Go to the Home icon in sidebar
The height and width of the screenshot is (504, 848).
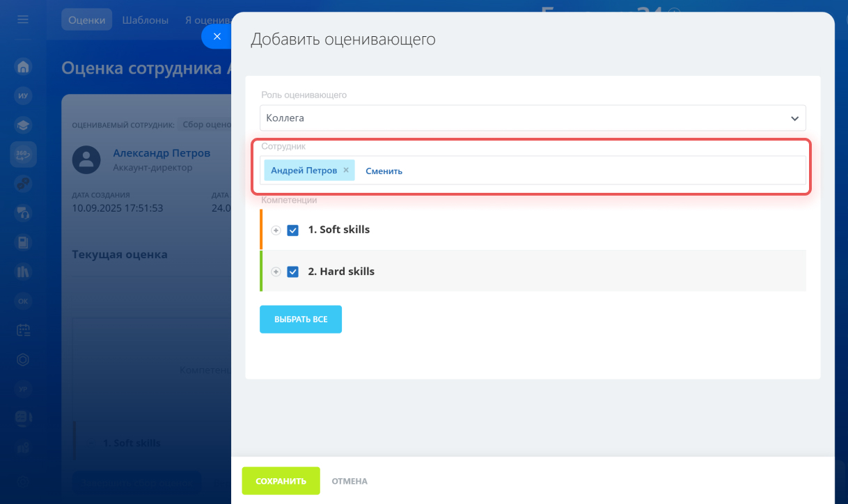point(23,67)
